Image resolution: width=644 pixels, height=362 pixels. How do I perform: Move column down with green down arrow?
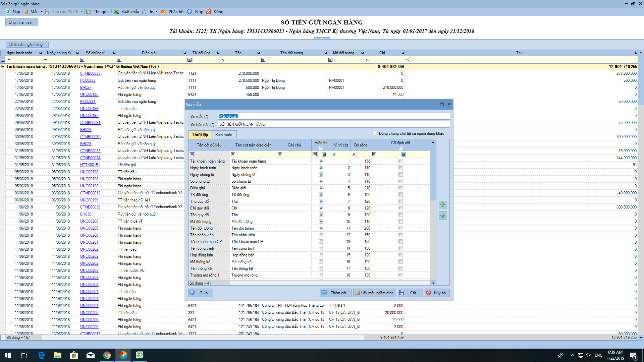(x=442, y=216)
